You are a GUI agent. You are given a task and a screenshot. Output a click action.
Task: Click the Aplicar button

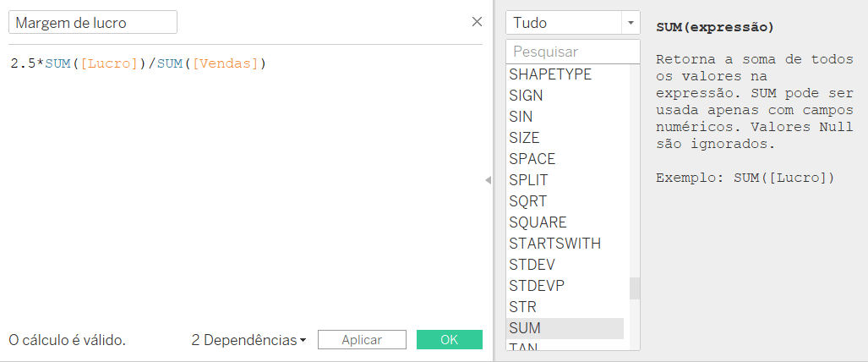pos(362,340)
